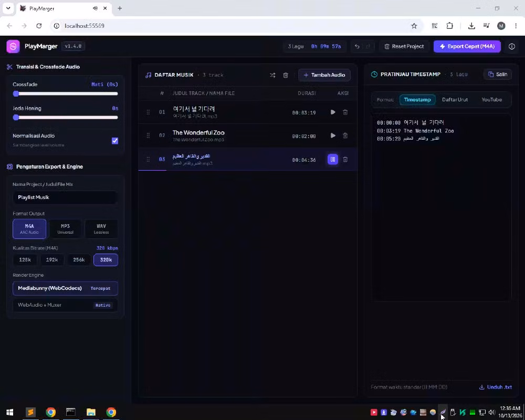The height and width of the screenshot is (420, 525).
Task: Toggle the Normalisasi Audio checkbox
Action: point(115,141)
